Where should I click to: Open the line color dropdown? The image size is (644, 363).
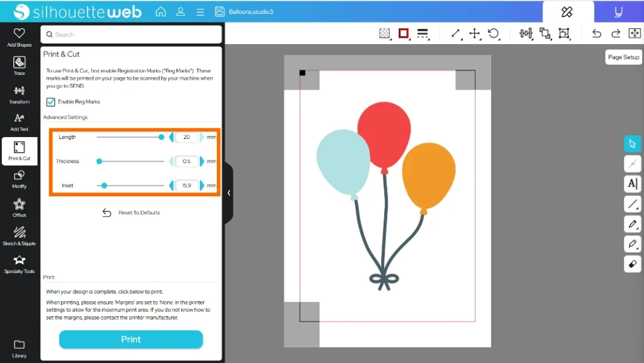[404, 33]
